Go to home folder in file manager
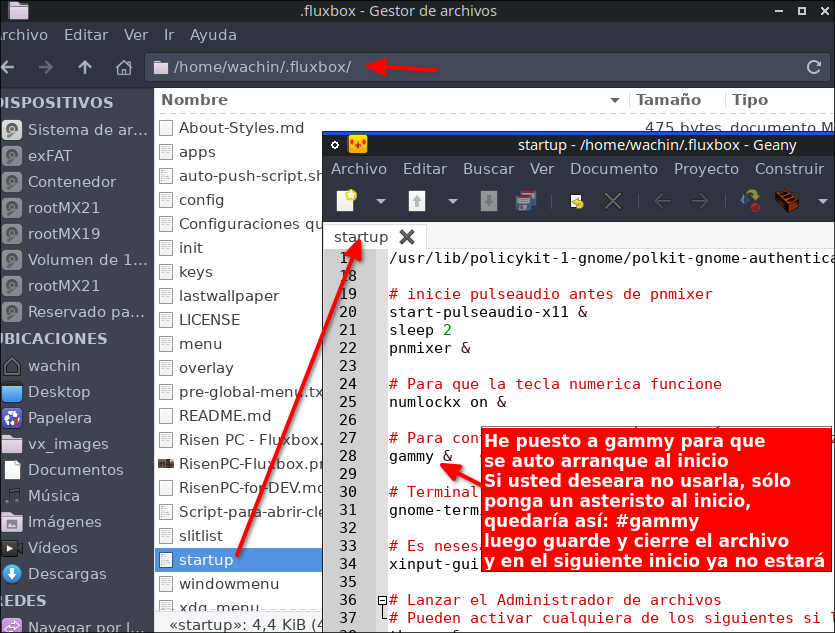 point(124,67)
